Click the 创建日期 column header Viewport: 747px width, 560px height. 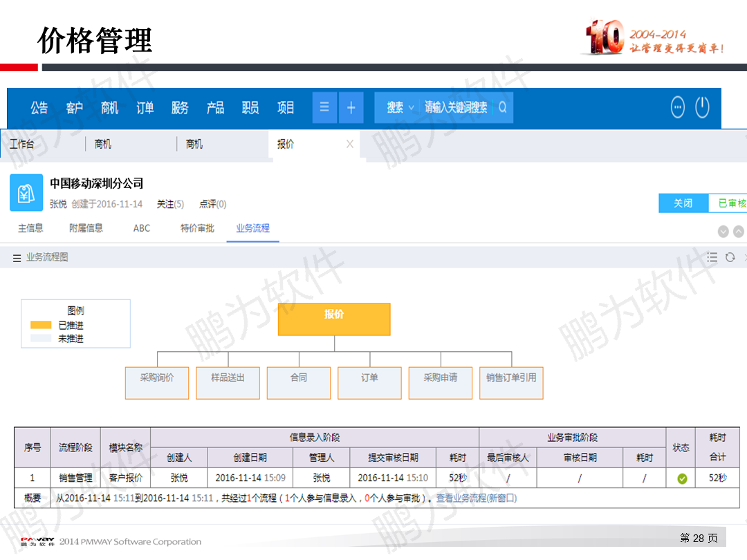[x=250, y=458]
